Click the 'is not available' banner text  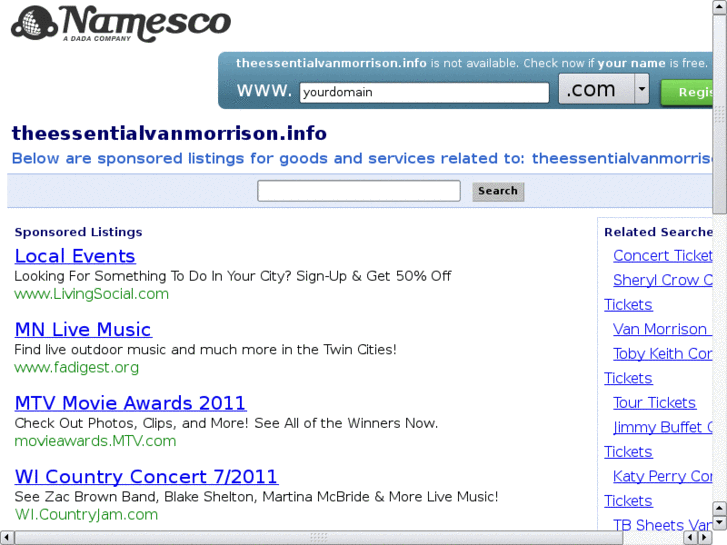pyautogui.click(x=472, y=63)
